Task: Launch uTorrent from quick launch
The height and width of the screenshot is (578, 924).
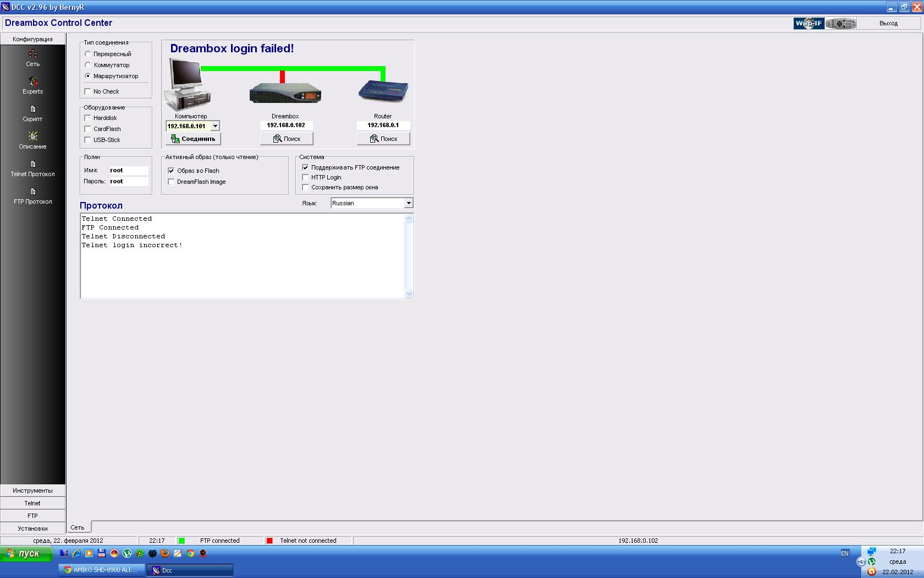Action: pyautogui.click(x=127, y=553)
